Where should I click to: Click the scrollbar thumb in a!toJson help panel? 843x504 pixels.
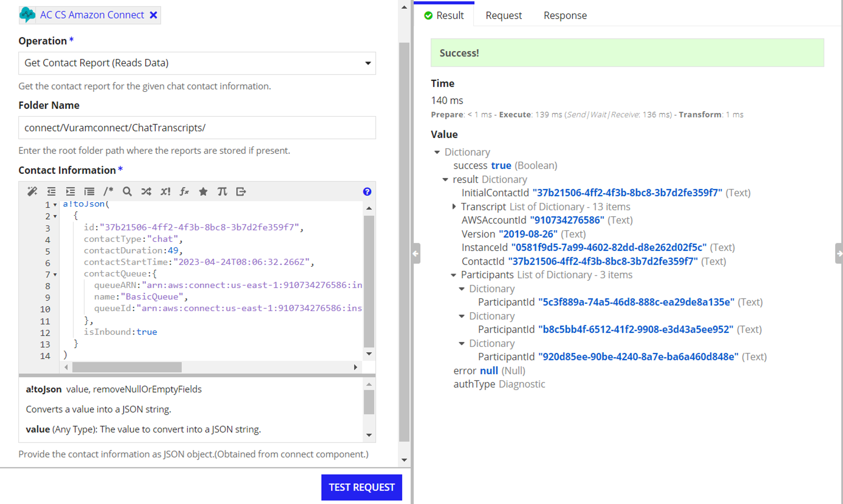[x=369, y=402]
